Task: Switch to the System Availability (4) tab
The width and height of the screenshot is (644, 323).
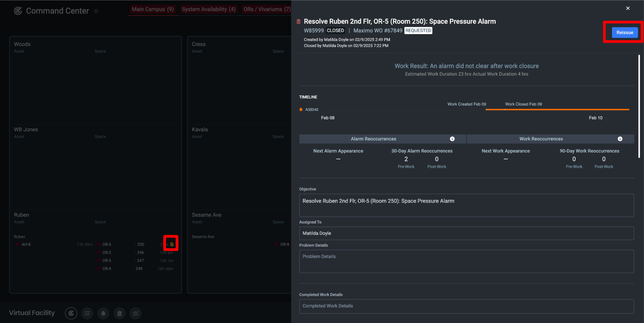Action: [x=208, y=9]
